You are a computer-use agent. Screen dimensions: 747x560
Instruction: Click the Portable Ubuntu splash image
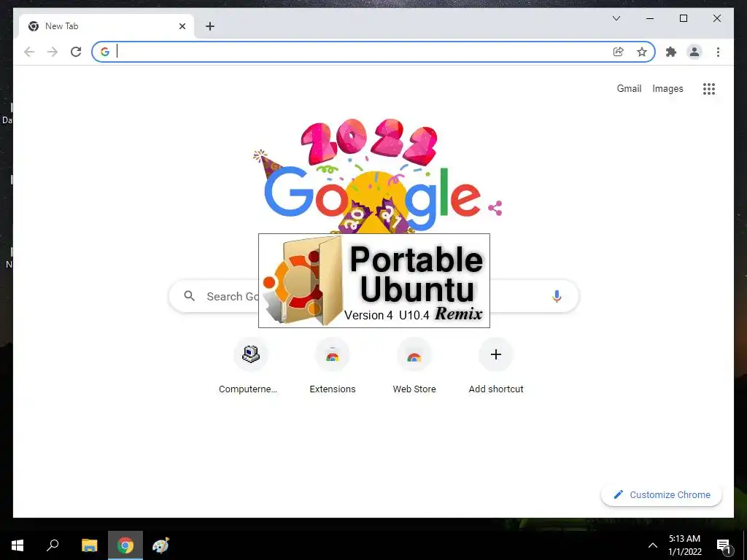[374, 281]
